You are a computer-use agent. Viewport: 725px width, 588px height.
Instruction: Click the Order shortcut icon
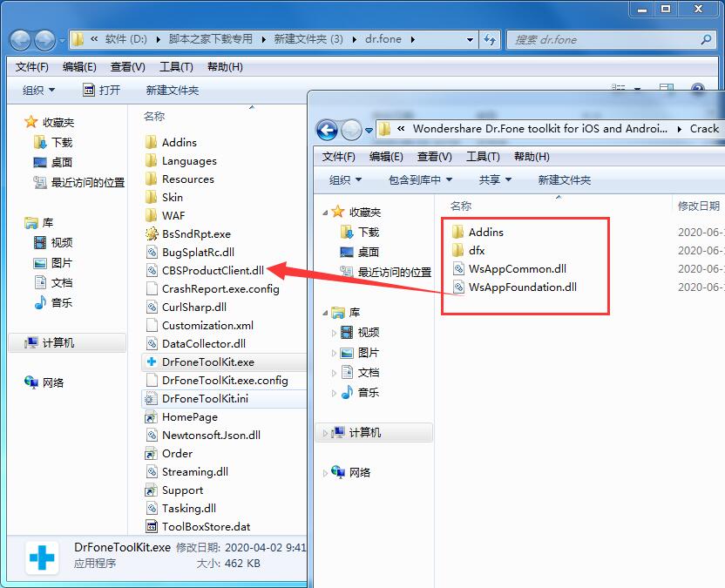pos(152,454)
